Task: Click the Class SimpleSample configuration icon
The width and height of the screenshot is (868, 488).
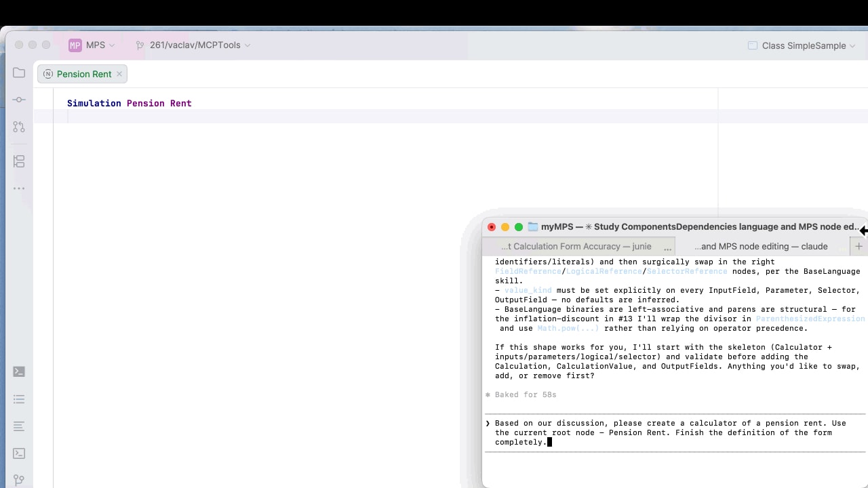Action: pos(752,45)
